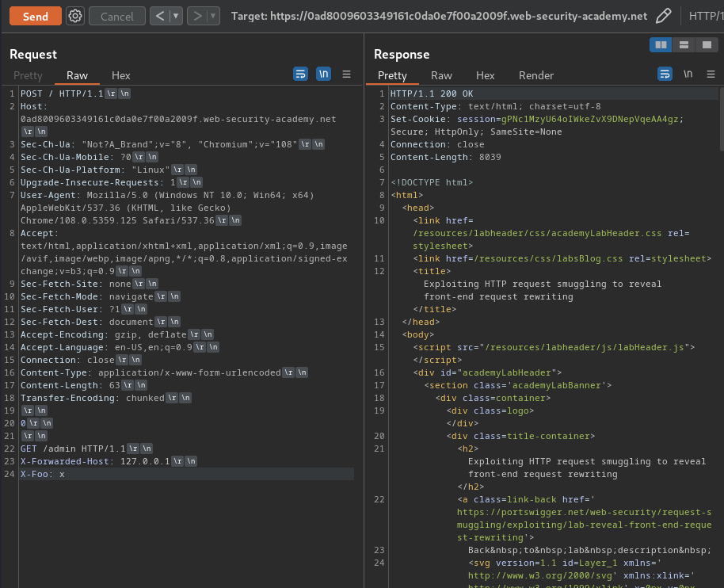
Task: Click the labsBlog.css link in the response
Action: point(548,258)
